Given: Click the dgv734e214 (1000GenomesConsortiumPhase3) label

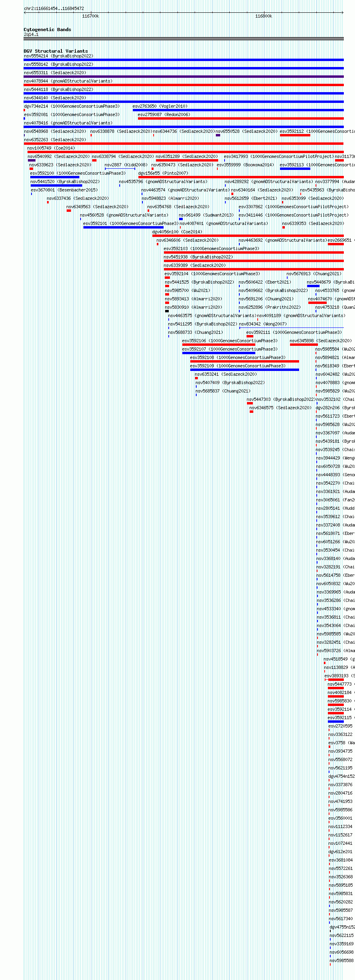Looking at the screenshot, I should point(72,106).
